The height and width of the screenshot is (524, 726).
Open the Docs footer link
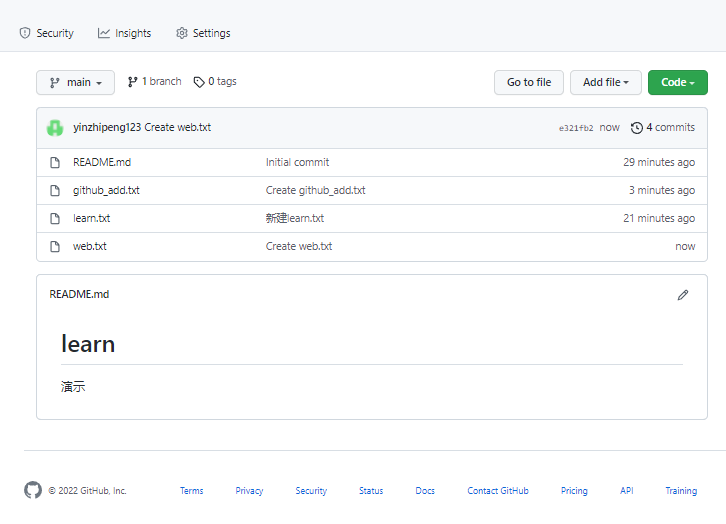[425, 491]
